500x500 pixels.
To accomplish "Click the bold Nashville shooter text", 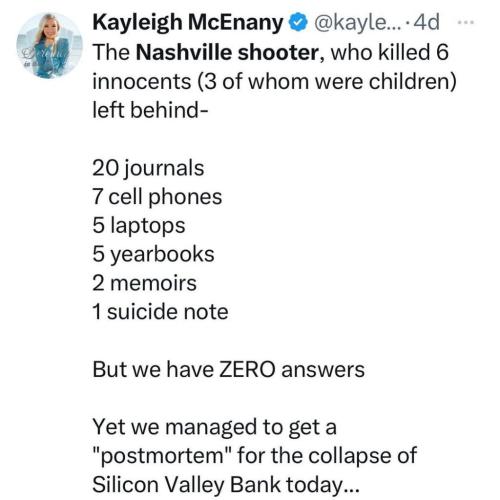I will (x=227, y=52).
